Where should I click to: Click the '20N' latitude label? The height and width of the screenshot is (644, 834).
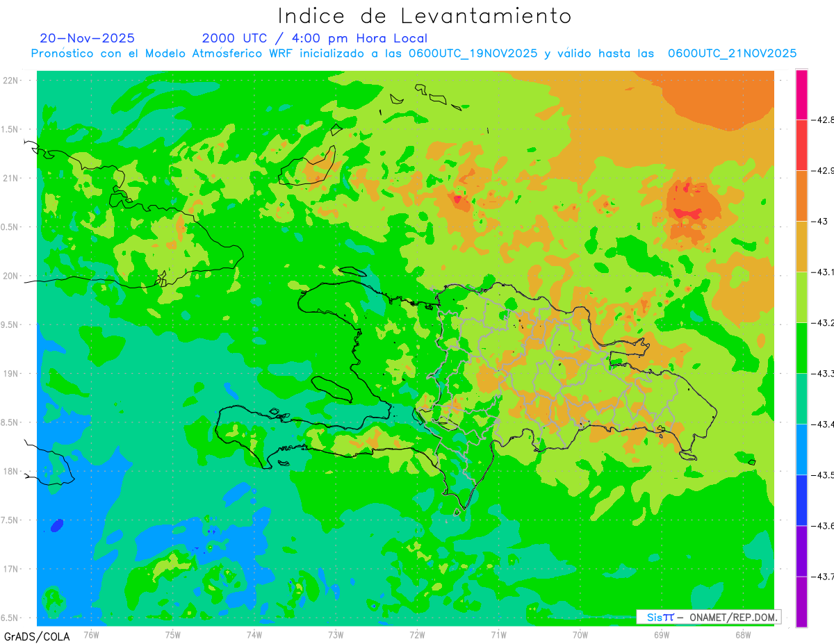click(x=10, y=276)
